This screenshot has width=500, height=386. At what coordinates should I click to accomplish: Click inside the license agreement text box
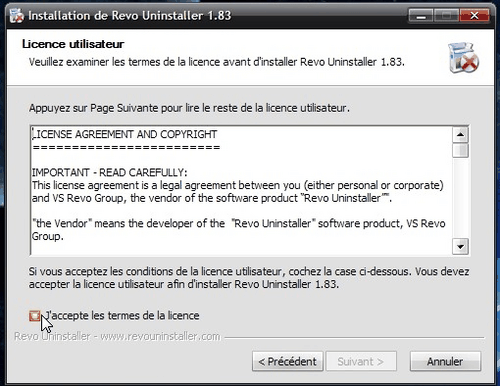241,191
